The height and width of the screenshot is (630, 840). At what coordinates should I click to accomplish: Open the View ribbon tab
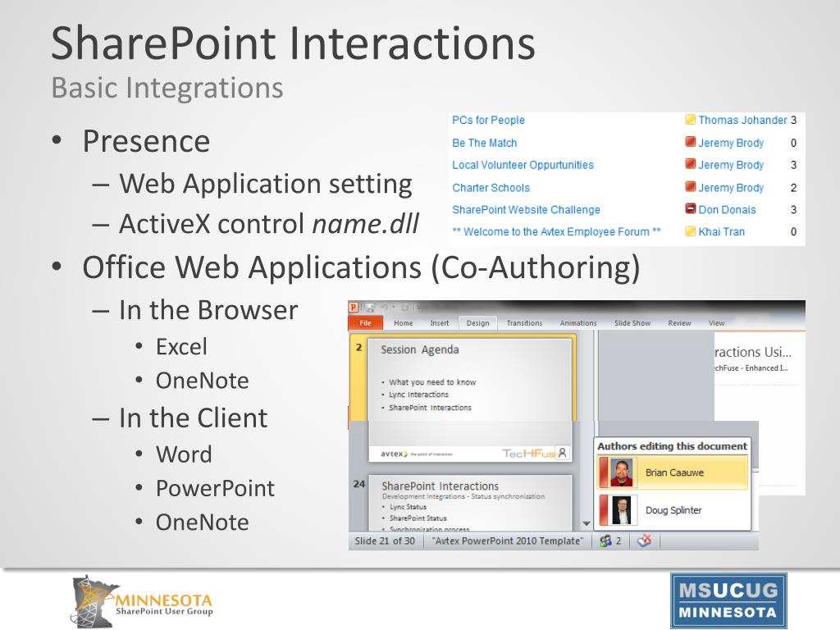tap(716, 323)
